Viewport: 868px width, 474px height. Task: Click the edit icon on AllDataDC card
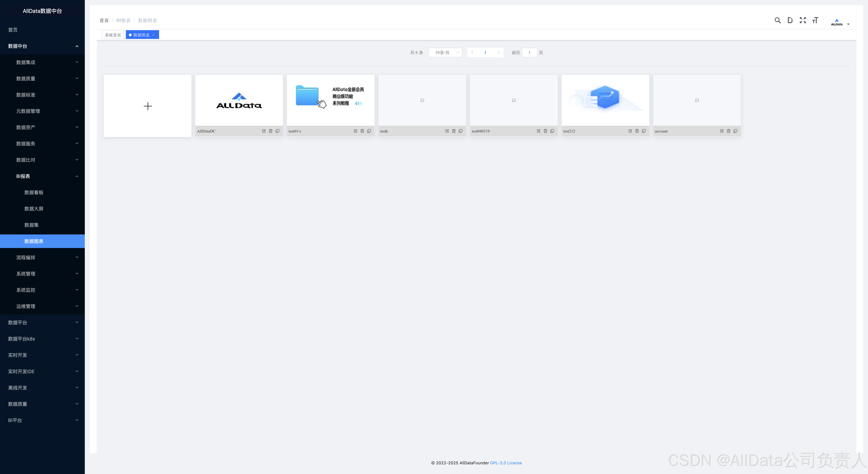264,131
